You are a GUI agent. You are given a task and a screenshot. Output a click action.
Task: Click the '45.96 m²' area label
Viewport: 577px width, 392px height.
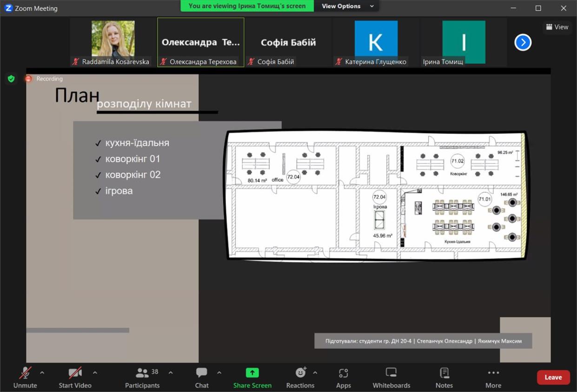383,236
